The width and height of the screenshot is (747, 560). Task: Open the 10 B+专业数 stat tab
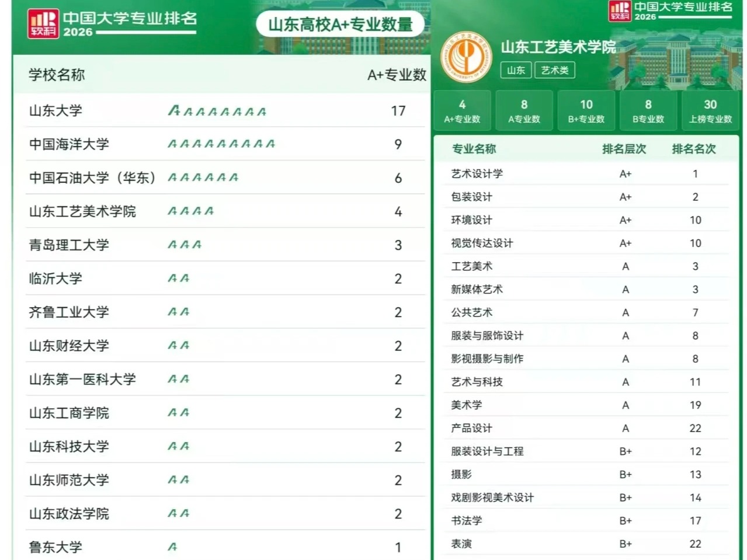coord(586,111)
